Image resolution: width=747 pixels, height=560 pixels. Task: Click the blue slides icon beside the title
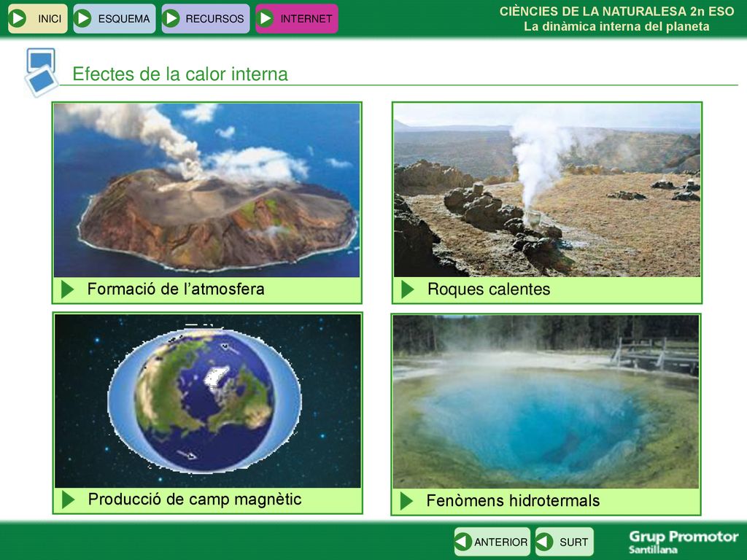pos(41,72)
